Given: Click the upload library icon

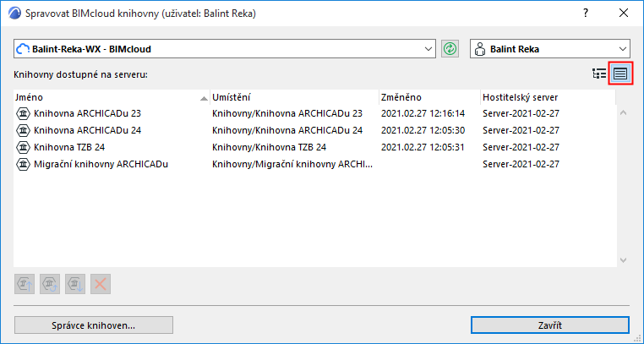Looking at the screenshot, I should [25, 284].
